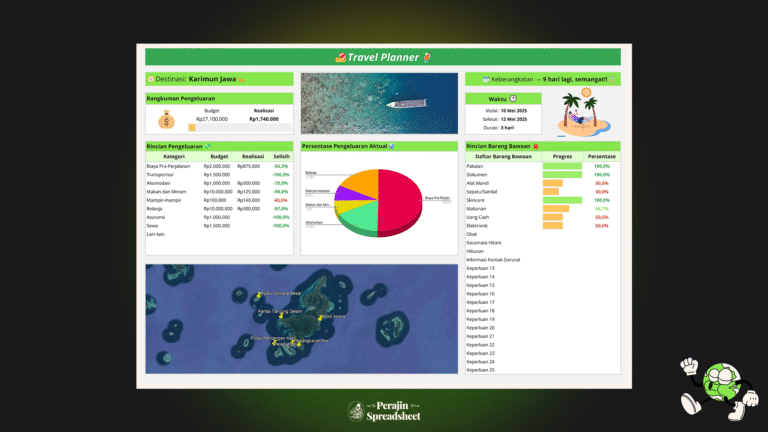Select Rp875.000 in the Biaya Pra-Perjalanan row
The width and height of the screenshot is (768, 432).
[249, 166]
